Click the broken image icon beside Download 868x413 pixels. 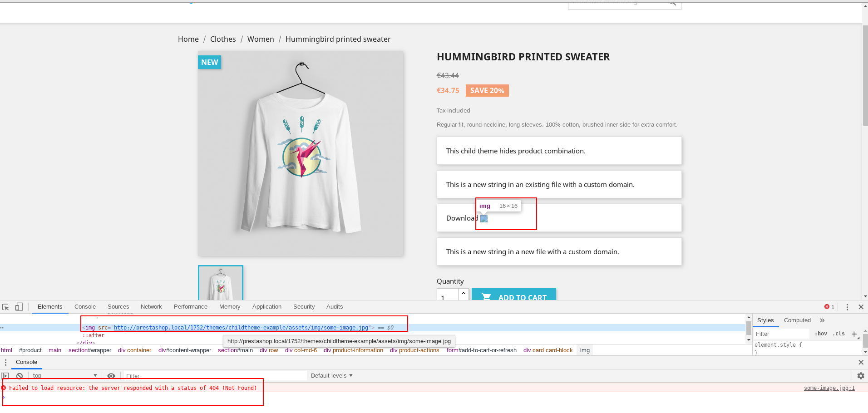pyautogui.click(x=484, y=219)
